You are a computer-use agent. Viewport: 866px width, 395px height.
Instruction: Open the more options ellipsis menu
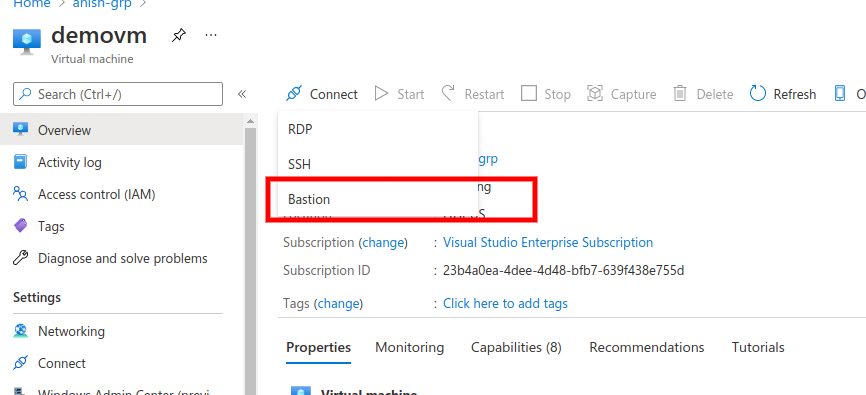210,35
